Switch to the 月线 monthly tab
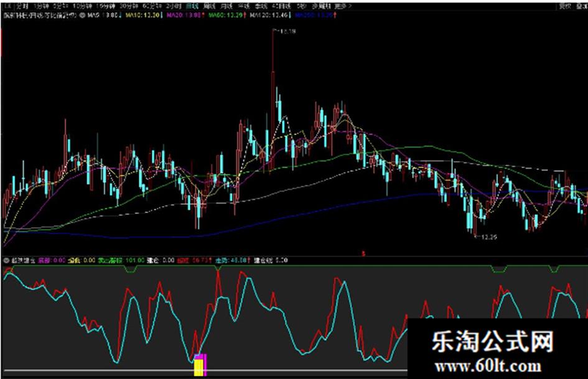Image resolution: width=588 pixels, height=379 pixels. tap(226, 6)
